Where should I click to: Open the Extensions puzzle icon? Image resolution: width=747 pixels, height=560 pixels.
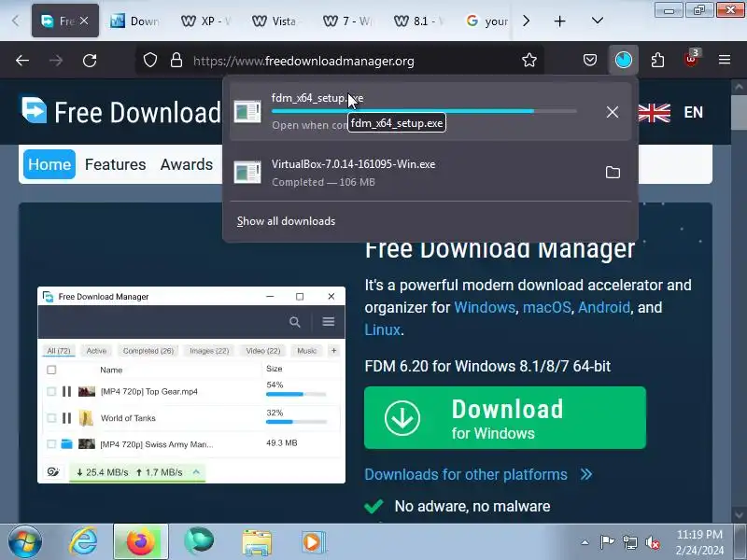pyautogui.click(x=657, y=60)
